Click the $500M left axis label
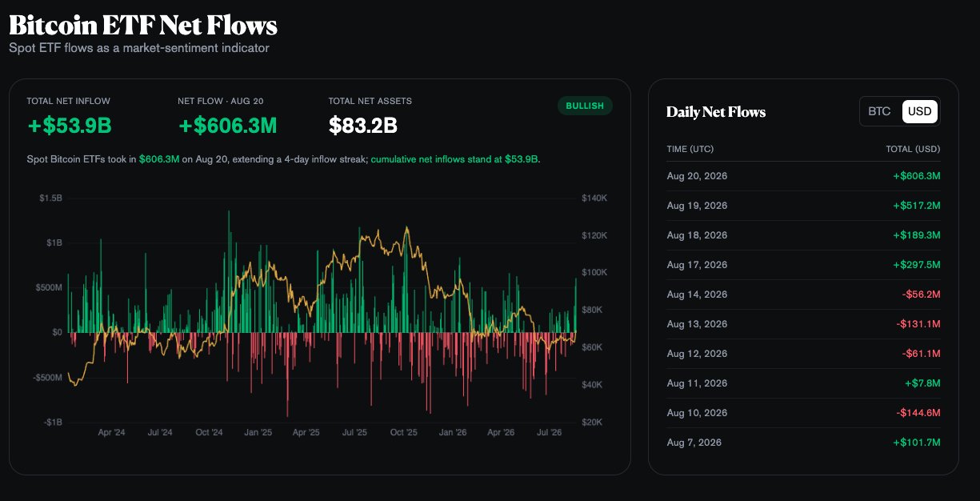Screen dimensions: 980x501 coord(50,287)
